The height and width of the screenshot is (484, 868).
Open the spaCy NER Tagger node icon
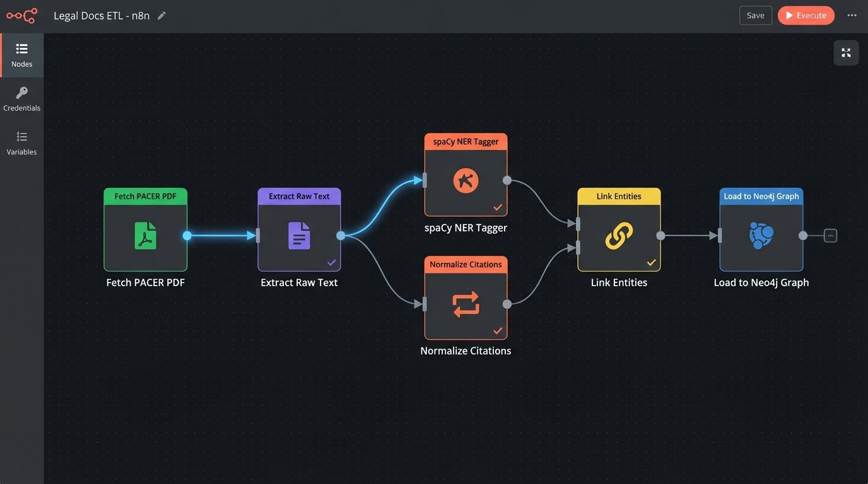tap(466, 181)
